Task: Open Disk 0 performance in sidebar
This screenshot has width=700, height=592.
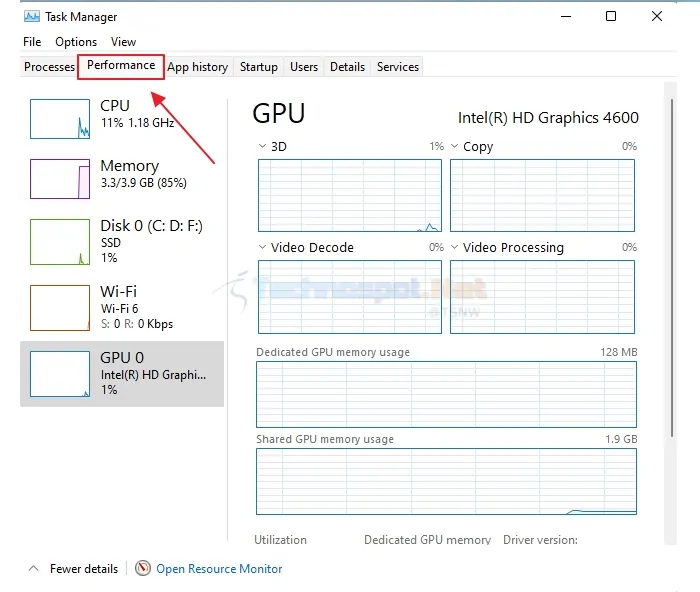Action: click(x=122, y=242)
